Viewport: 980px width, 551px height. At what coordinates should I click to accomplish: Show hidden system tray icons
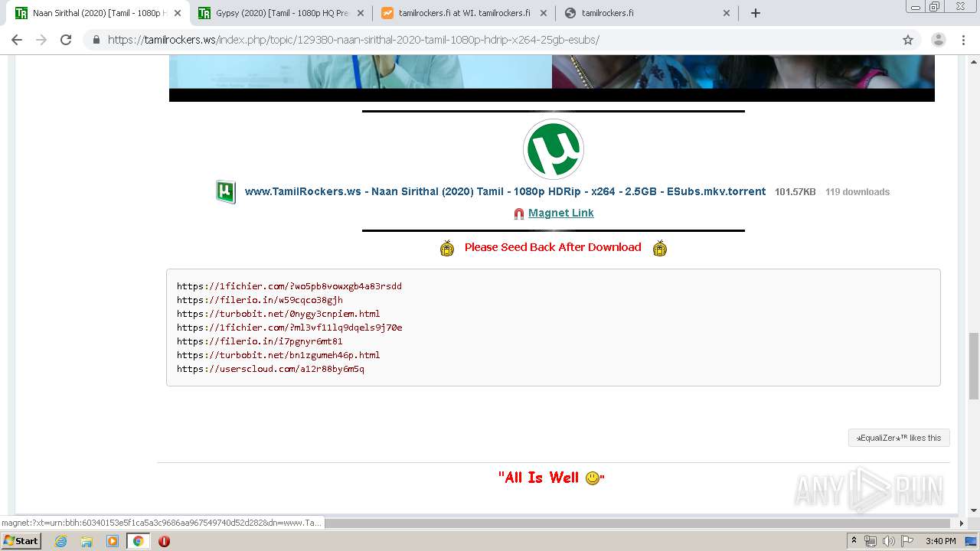coord(854,541)
